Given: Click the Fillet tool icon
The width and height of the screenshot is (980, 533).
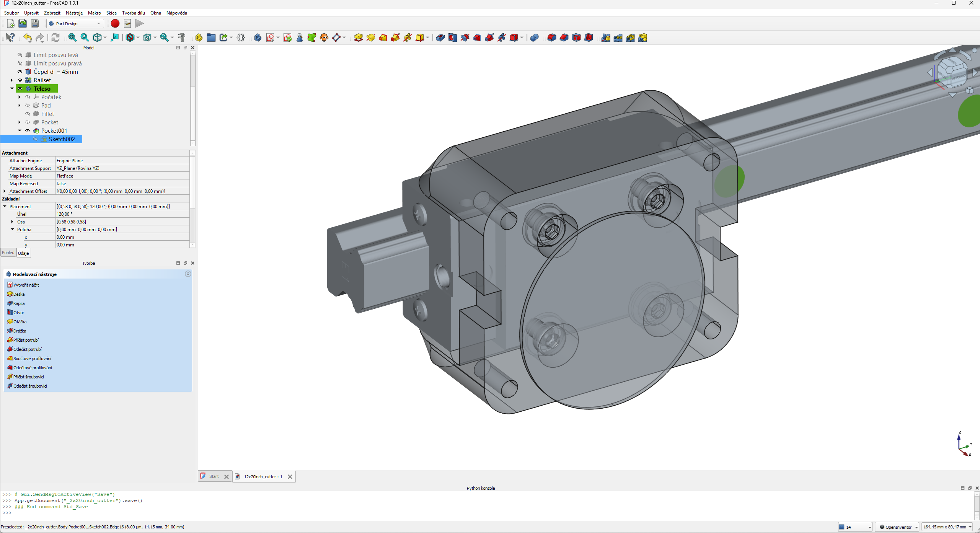Looking at the screenshot, I should (551, 37).
